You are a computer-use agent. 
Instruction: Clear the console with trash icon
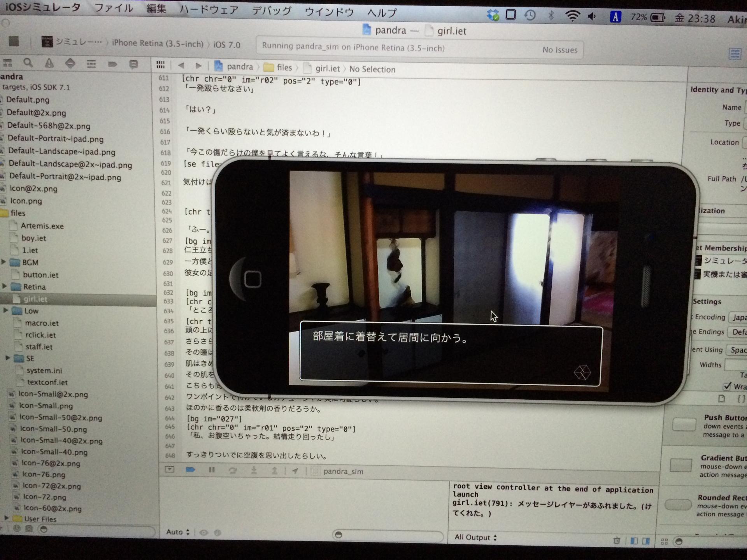point(617,540)
